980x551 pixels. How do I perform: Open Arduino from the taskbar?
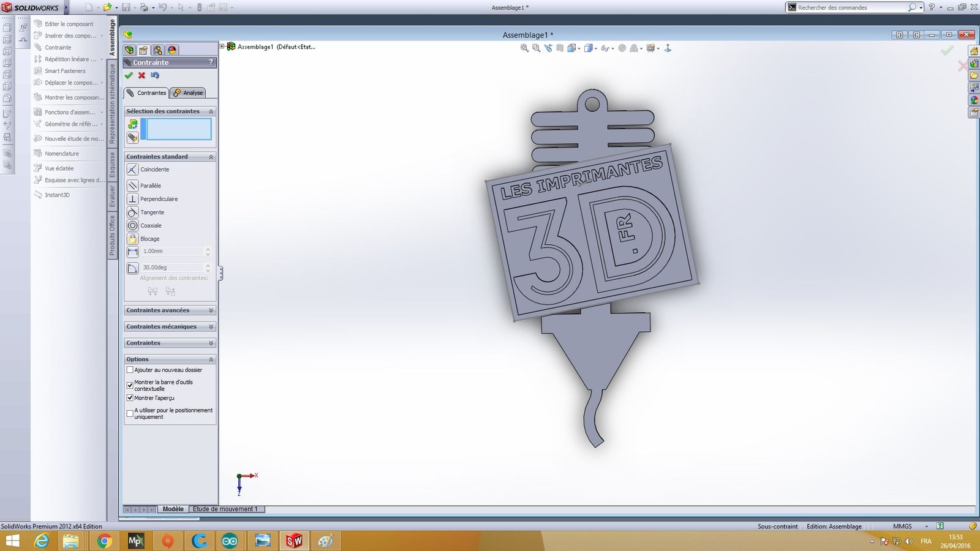click(x=230, y=541)
